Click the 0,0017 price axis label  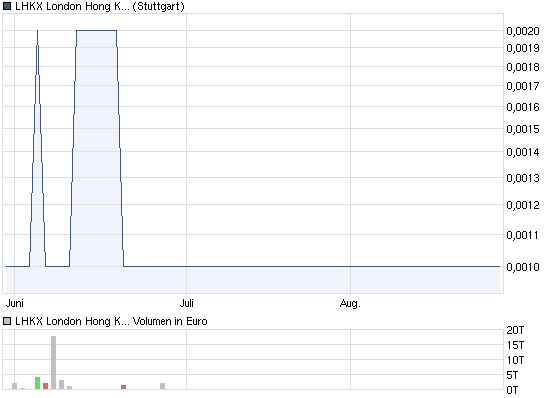click(523, 86)
